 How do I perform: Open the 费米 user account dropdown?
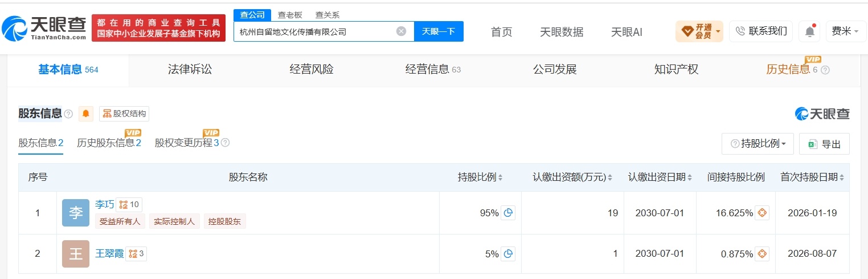[x=845, y=31]
